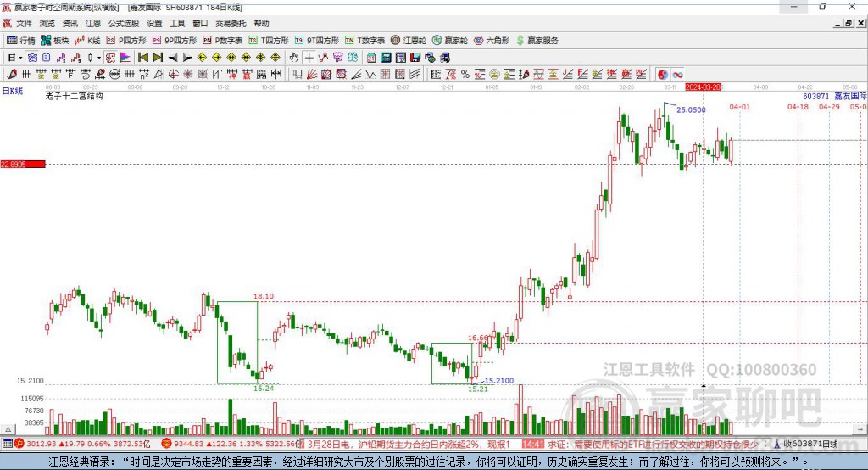This screenshot has width=868, height=470.
Task: Click the red 22.8905 price tag
Action: (23, 164)
